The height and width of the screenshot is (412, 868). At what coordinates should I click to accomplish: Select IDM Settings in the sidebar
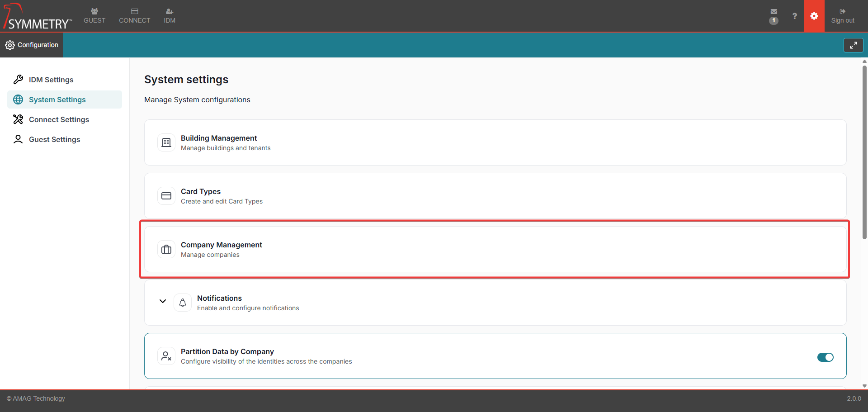pyautogui.click(x=51, y=80)
